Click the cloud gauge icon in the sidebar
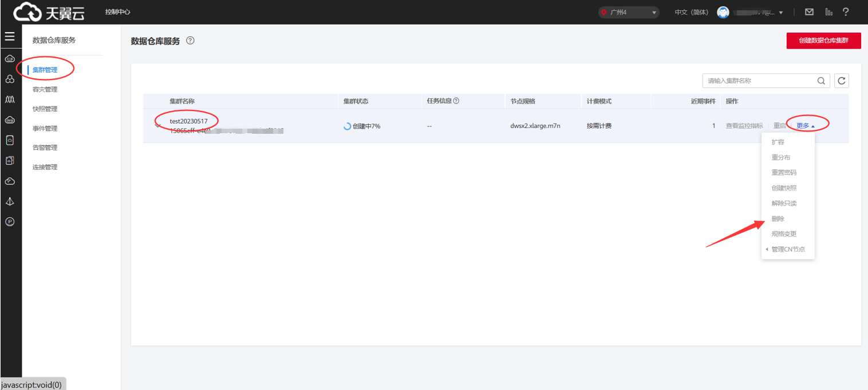The height and width of the screenshot is (390, 868). click(x=10, y=181)
